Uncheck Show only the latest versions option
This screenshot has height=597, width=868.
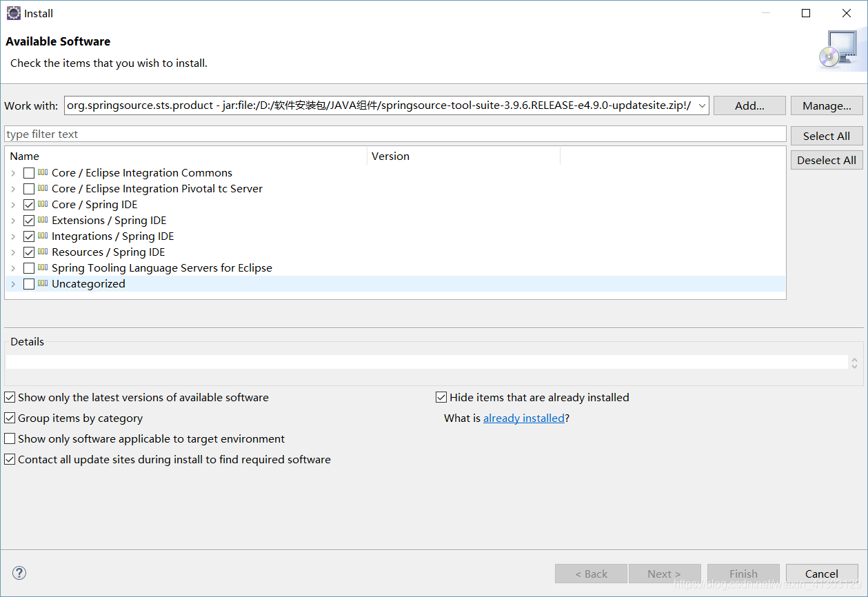pyautogui.click(x=10, y=397)
